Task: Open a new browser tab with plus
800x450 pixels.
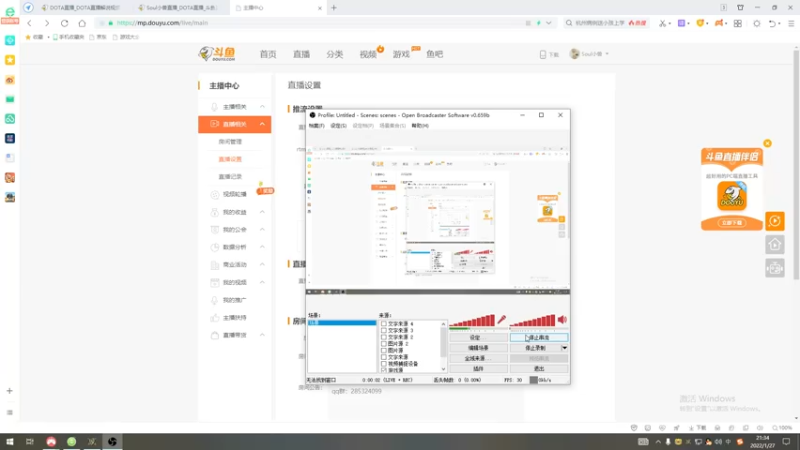Action: (x=334, y=8)
